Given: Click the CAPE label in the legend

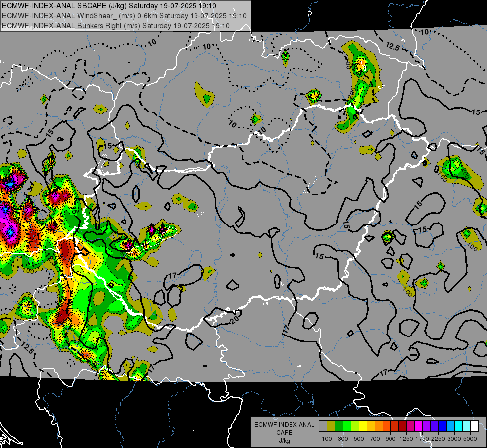Looking at the screenshot, I should pos(284,433).
